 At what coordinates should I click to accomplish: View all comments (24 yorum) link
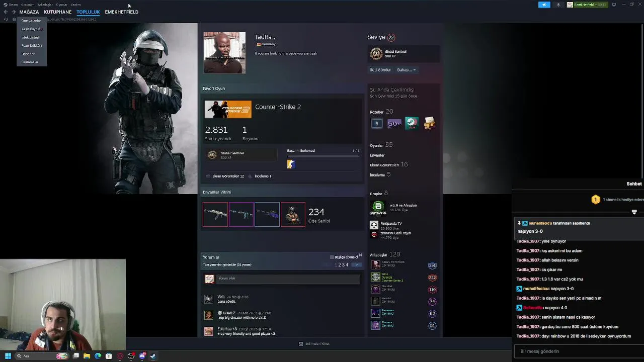pos(227,265)
